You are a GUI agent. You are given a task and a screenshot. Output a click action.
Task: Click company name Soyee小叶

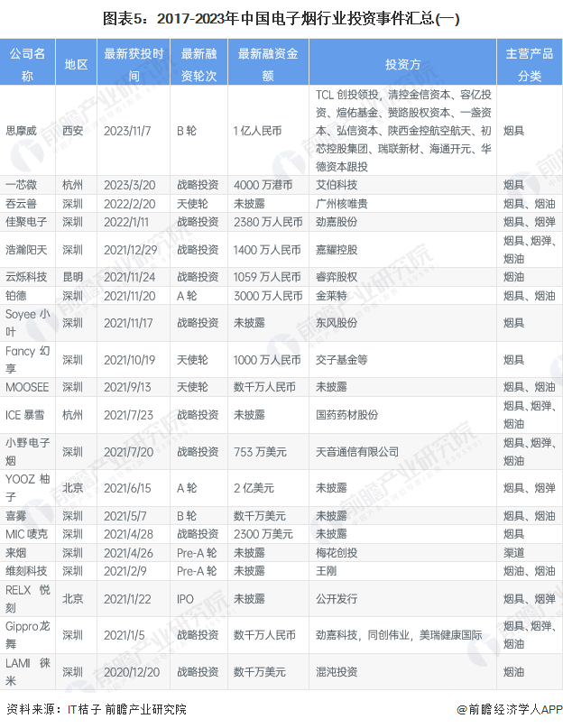[27, 323]
